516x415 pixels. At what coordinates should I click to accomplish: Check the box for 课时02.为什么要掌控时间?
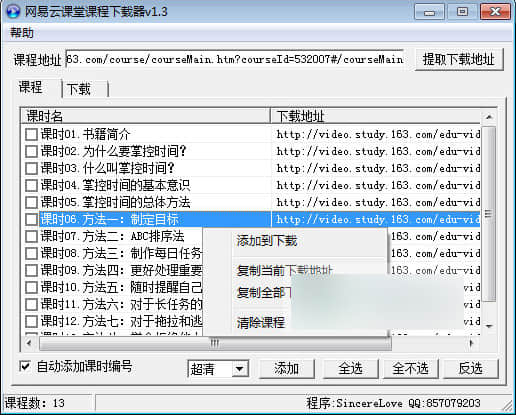click(31, 151)
